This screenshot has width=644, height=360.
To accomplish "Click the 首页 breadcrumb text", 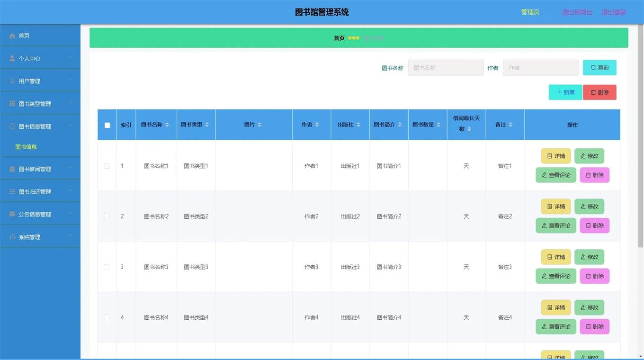I will click(339, 38).
